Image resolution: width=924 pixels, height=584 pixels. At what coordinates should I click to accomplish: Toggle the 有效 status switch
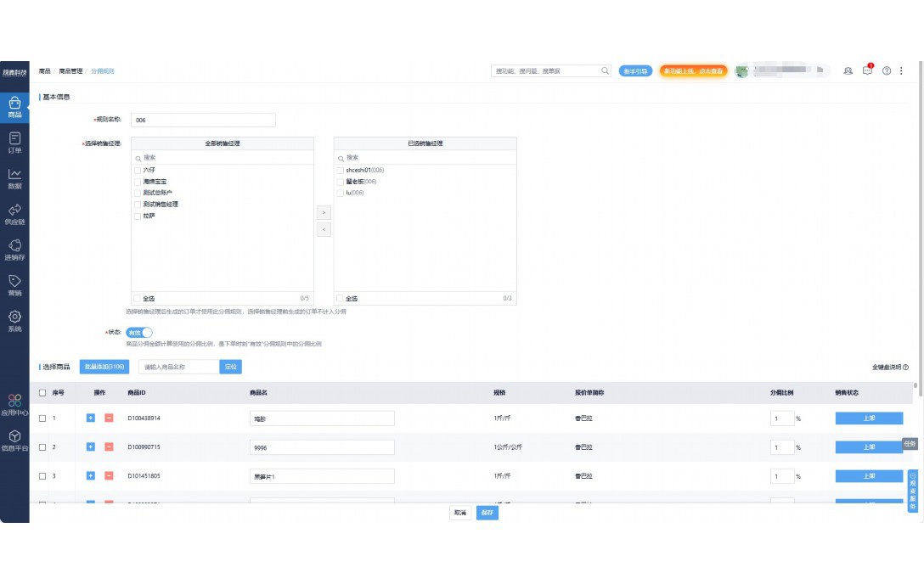(x=138, y=333)
